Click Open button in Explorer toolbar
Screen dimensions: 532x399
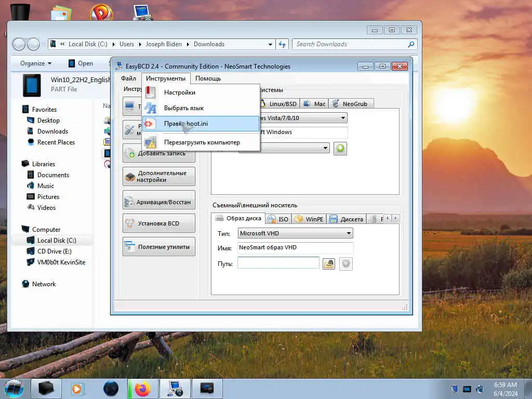tap(81, 63)
